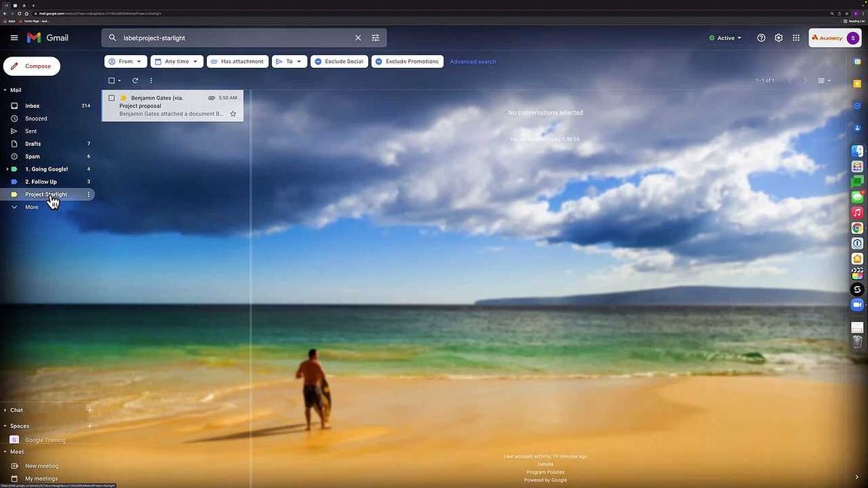Viewport: 868px width, 488px height.
Task: Expand the From filter dropdown
Action: [126, 61]
